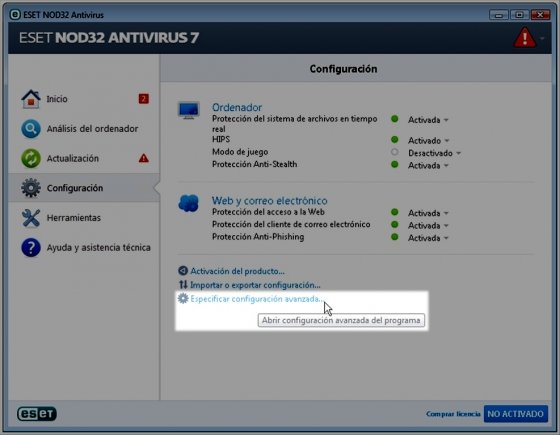
Task: Click the Inicio house icon
Action: 31,99
